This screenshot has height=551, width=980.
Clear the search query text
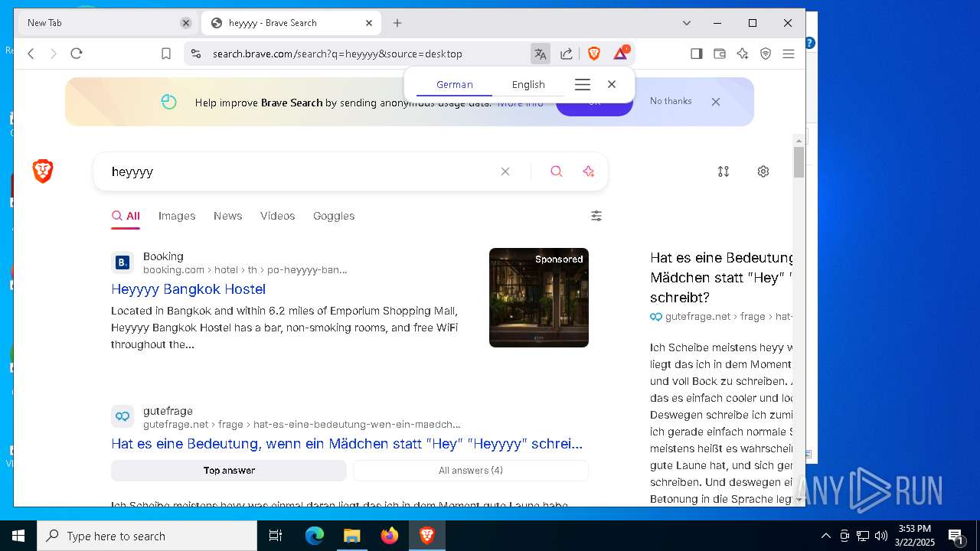coord(505,171)
